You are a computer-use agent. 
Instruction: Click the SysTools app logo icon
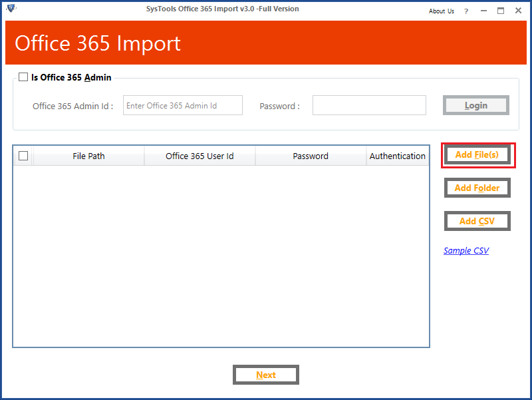[x=11, y=8]
